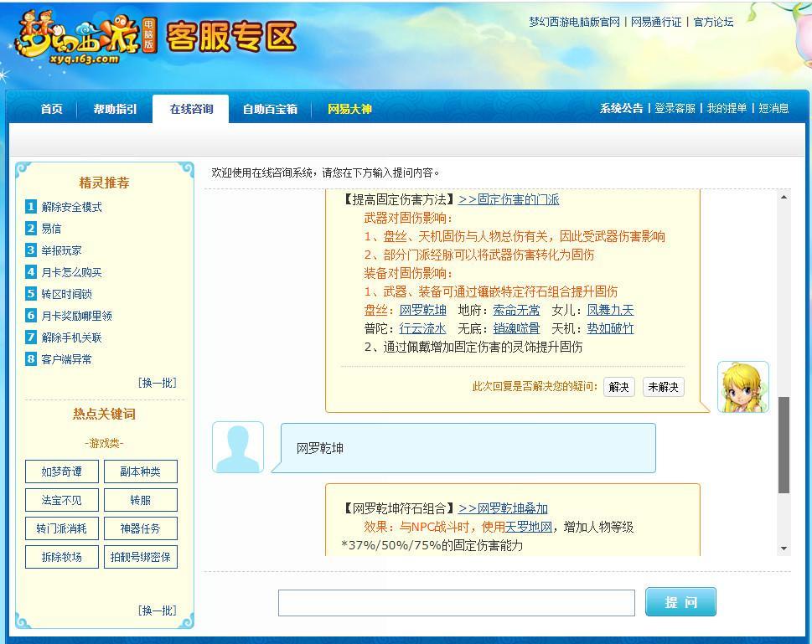Select 解除安全模式 recommendation

[71, 207]
